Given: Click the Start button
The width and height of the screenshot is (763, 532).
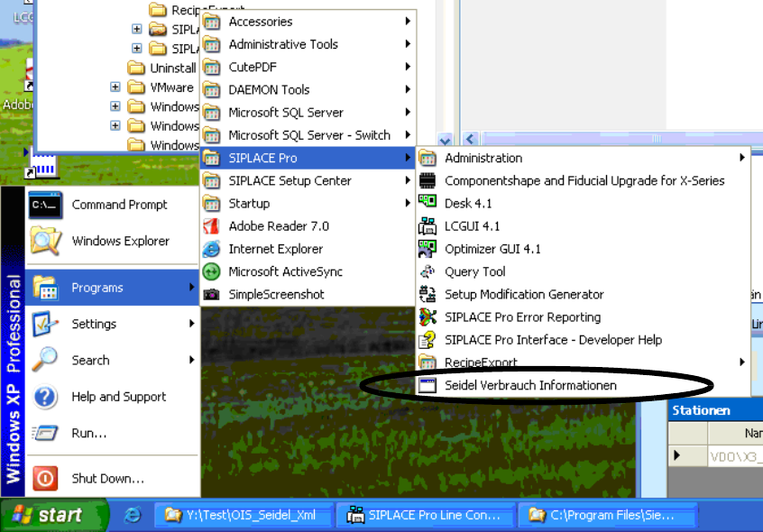Looking at the screenshot, I should coord(54,515).
